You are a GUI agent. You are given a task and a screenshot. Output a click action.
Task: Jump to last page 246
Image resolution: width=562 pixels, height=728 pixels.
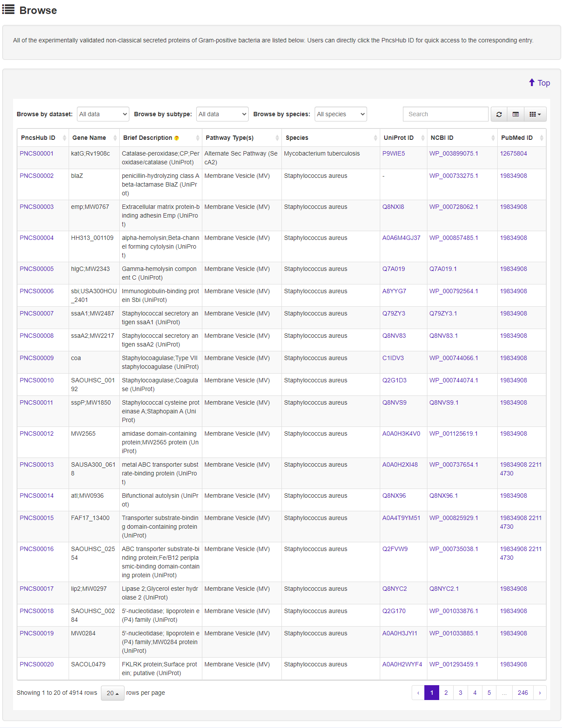click(523, 693)
